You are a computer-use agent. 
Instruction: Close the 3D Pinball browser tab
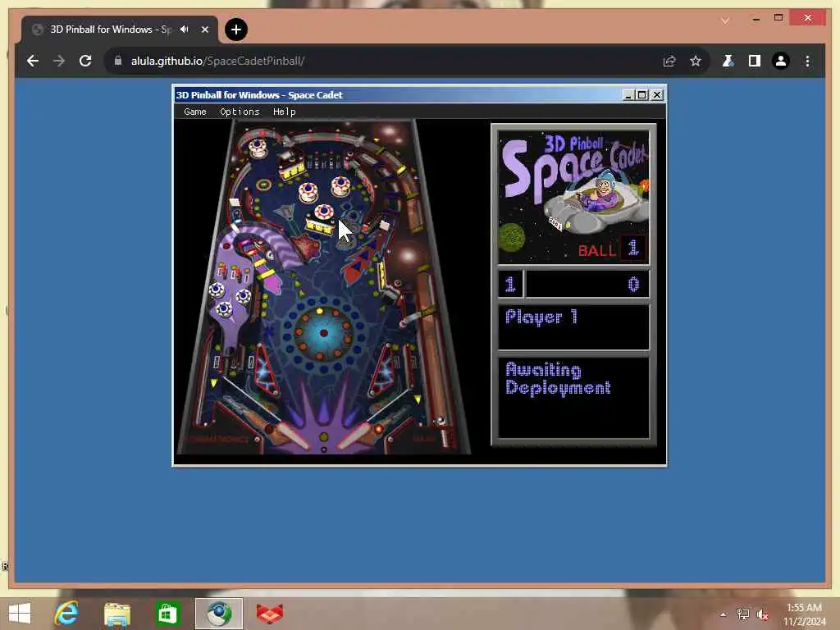[204, 30]
